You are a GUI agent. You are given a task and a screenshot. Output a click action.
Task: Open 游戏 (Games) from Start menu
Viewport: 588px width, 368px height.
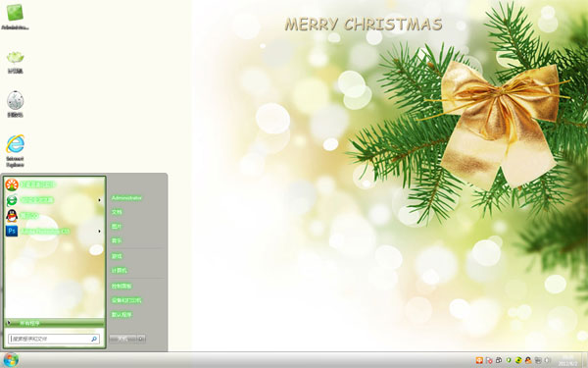point(117,256)
